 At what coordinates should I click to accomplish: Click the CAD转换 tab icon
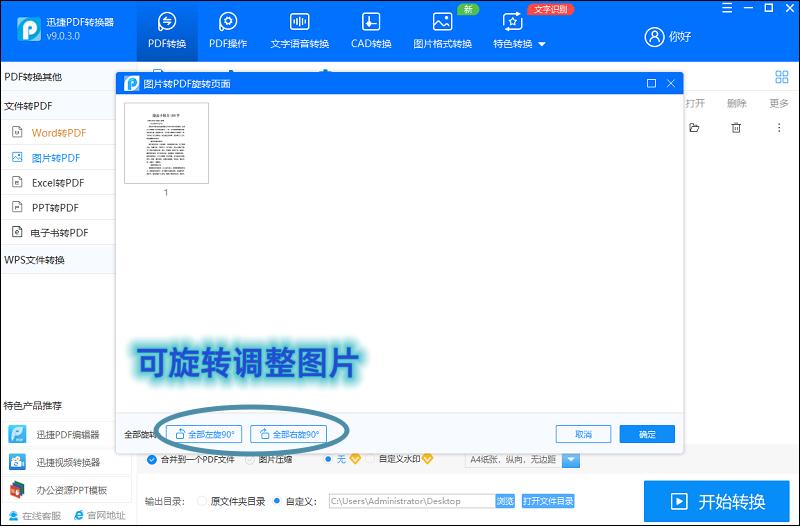tap(371, 22)
